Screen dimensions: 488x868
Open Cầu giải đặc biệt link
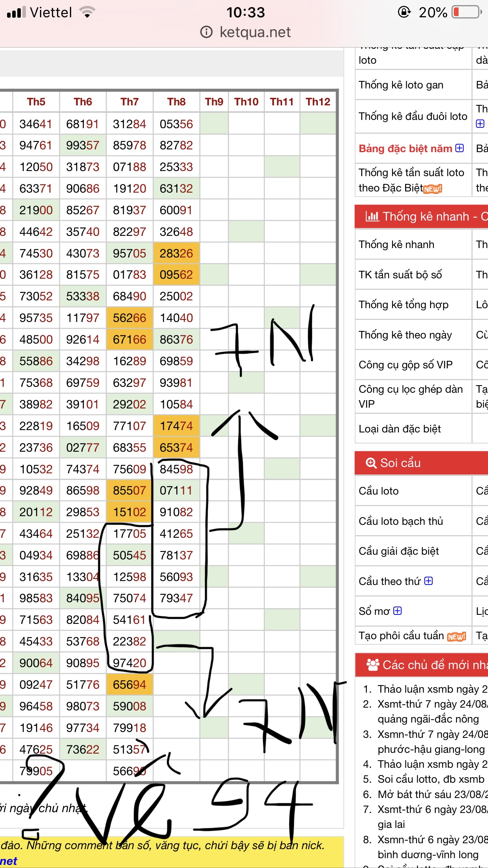click(x=399, y=551)
